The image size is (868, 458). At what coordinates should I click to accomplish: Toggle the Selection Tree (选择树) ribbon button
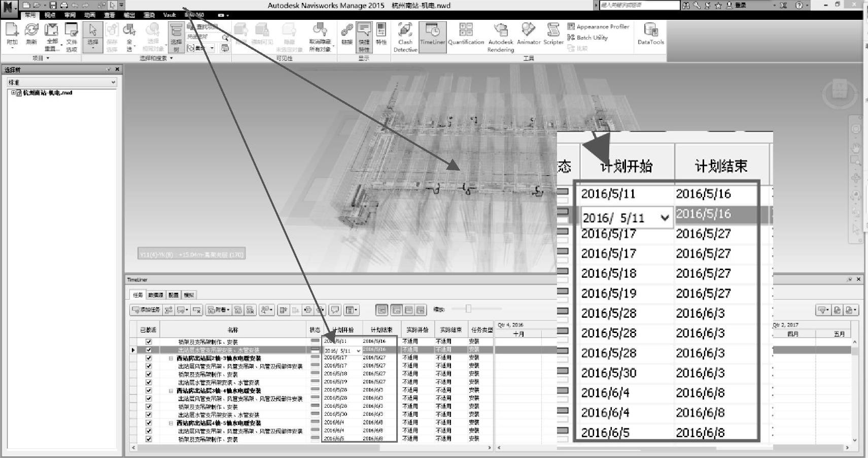pos(176,37)
